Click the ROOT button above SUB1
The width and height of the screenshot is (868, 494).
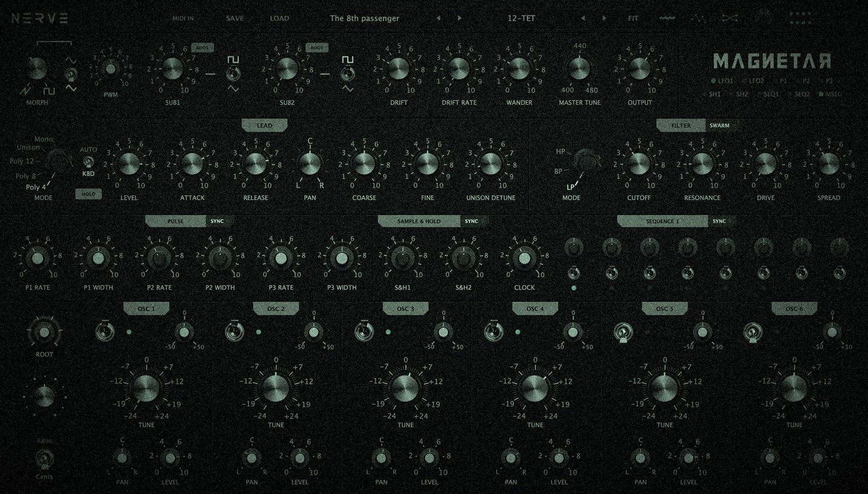click(203, 47)
